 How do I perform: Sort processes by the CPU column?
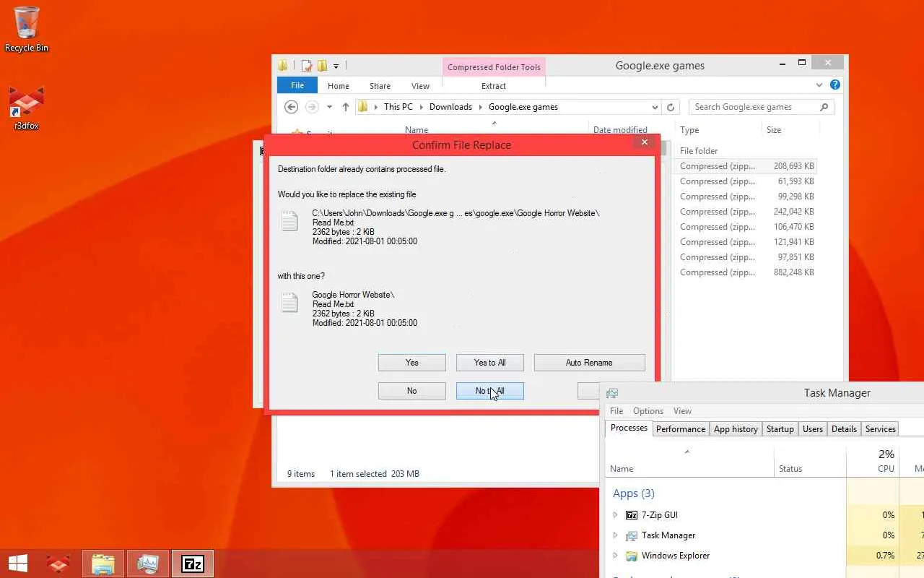(x=873, y=460)
